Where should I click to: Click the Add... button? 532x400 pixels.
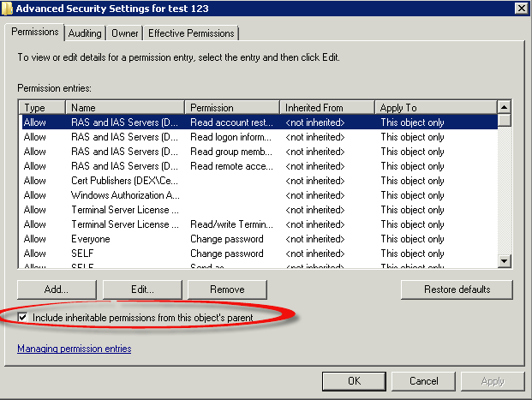click(57, 290)
